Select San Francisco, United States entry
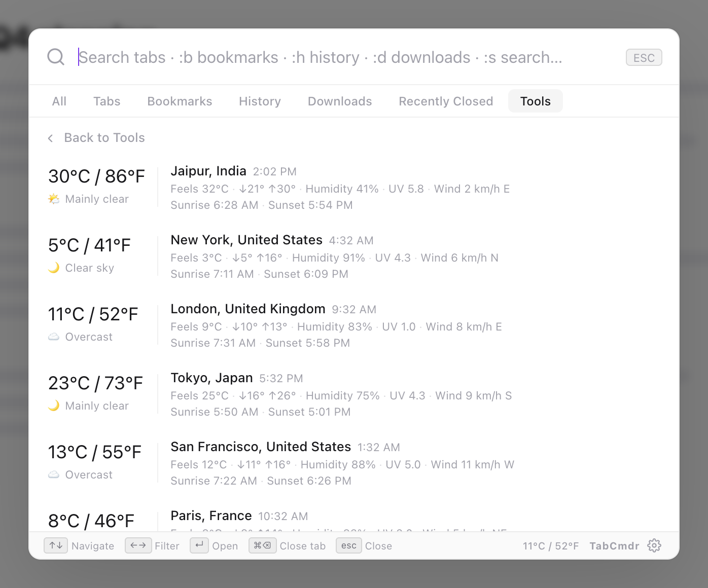Screen dimensions: 708x588 point(354,463)
